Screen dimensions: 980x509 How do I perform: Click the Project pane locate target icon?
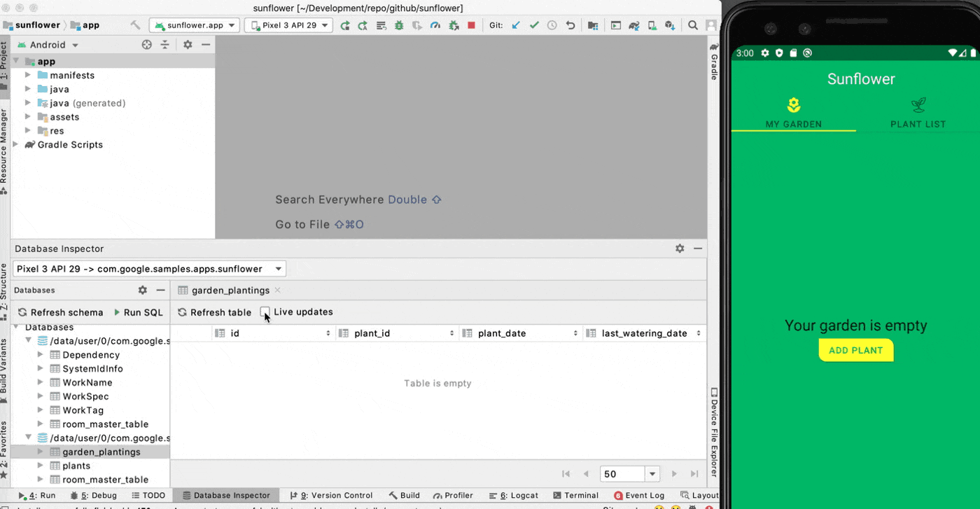[146, 45]
